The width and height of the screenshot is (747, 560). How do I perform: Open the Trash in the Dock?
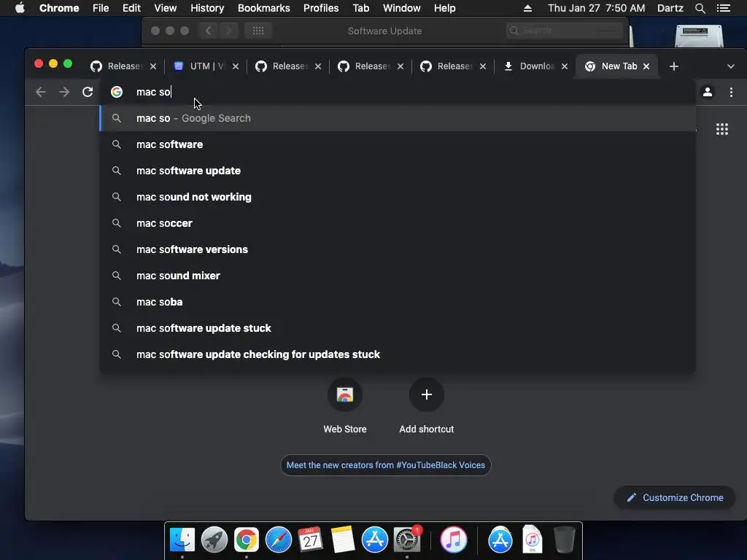click(x=564, y=540)
